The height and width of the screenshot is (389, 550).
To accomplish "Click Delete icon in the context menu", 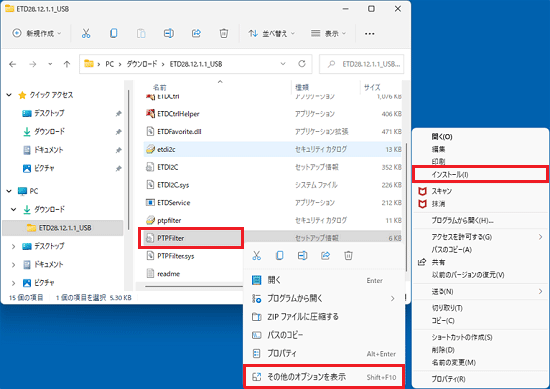I will pos(348,255).
